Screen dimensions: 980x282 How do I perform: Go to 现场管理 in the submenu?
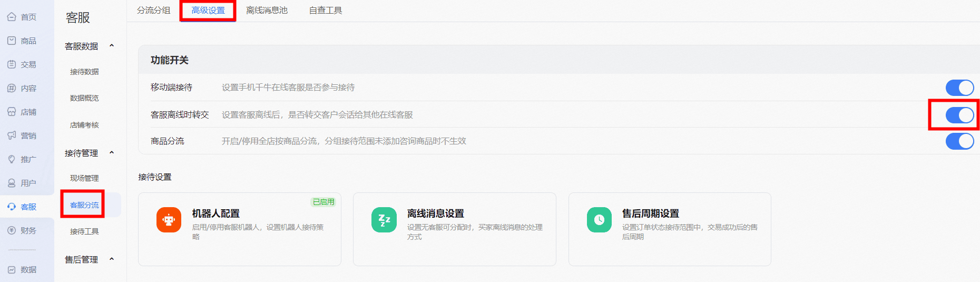point(84,178)
